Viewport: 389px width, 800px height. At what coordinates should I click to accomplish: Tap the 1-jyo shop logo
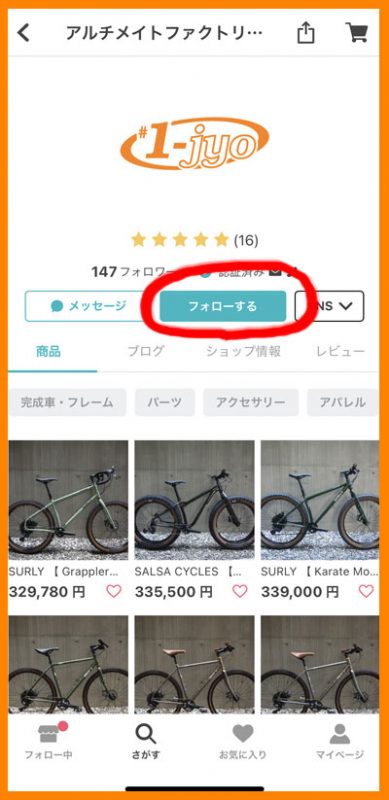(x=194, y=143)
